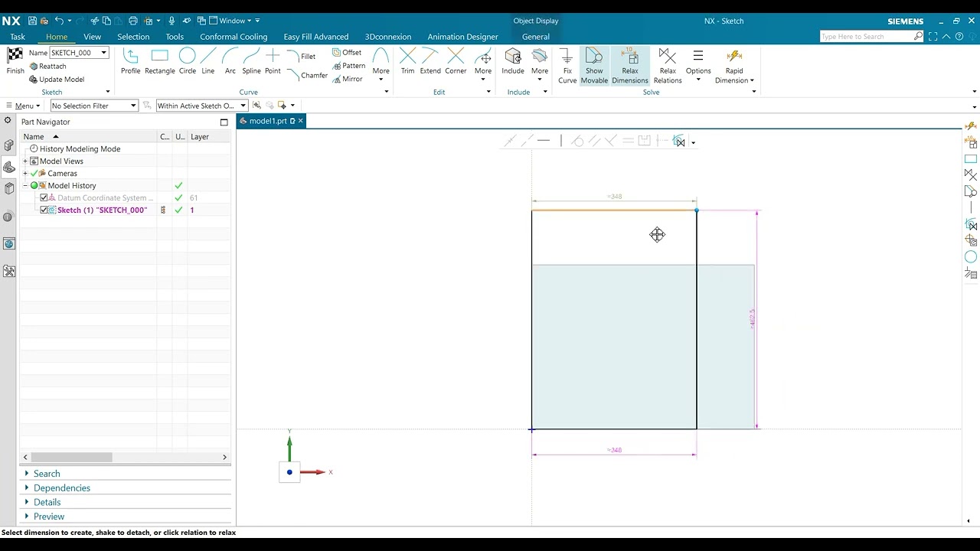
Task: Click the Mirror curve tool
Action: (348, 79)
